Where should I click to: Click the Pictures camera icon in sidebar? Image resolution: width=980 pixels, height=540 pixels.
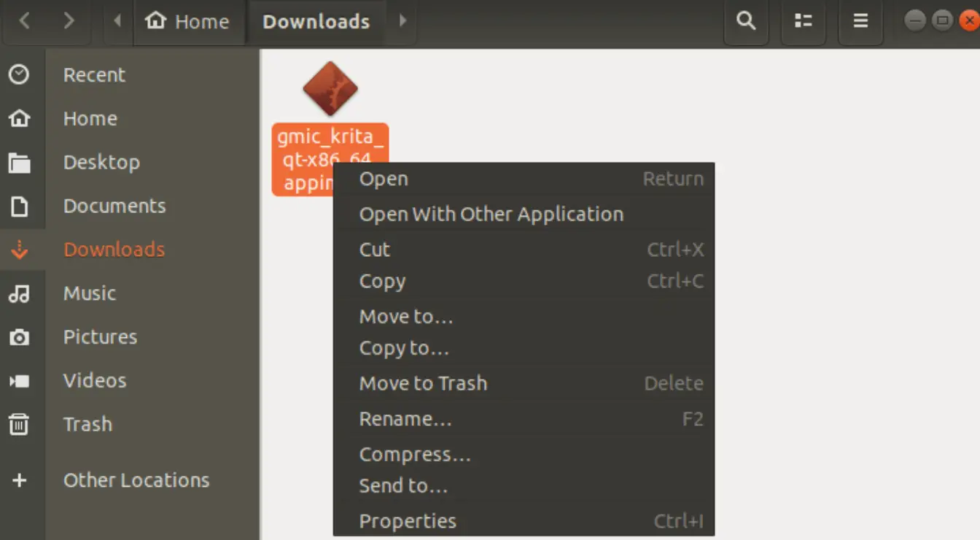tap(19, 337)
